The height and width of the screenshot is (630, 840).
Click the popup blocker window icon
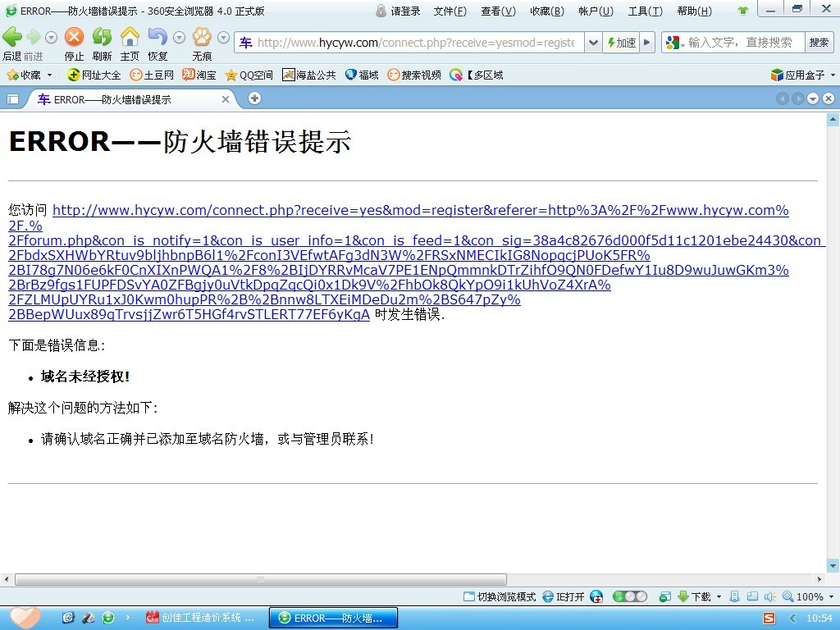664,597
